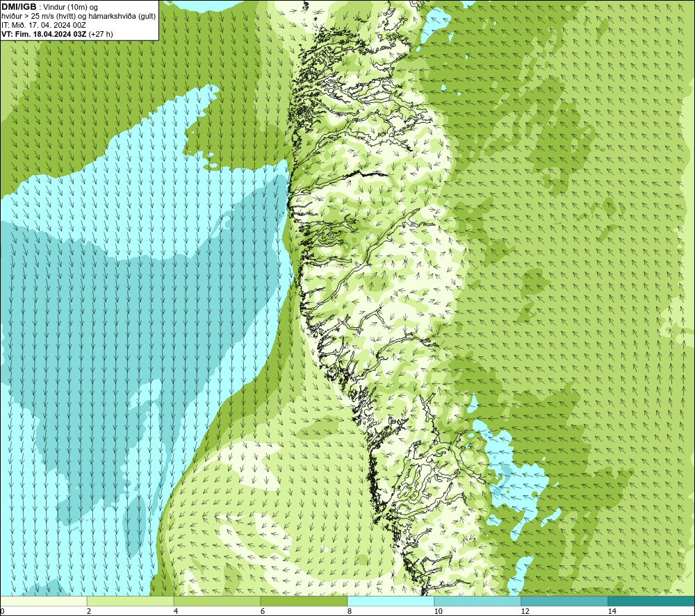Click the legend label '2'
The height and width of the screenshot is (616, 695).
click(89, 612)
